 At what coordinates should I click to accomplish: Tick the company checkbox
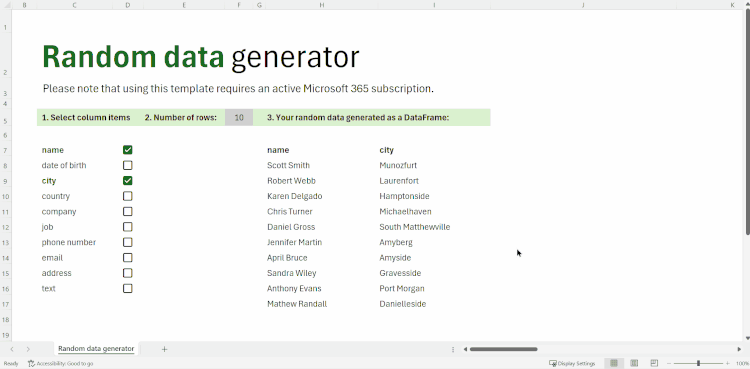coord(127,211)
